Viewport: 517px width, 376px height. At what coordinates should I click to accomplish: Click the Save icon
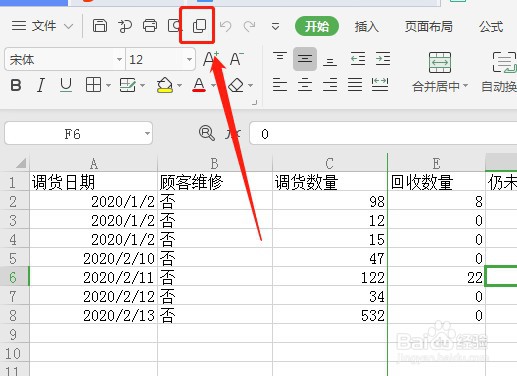click(x=100, y=26)
